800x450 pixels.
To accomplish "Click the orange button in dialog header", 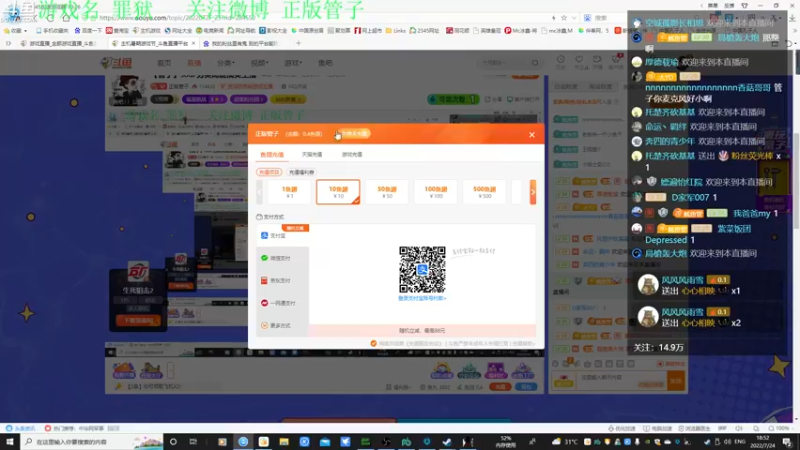I will tap(354, 134).
